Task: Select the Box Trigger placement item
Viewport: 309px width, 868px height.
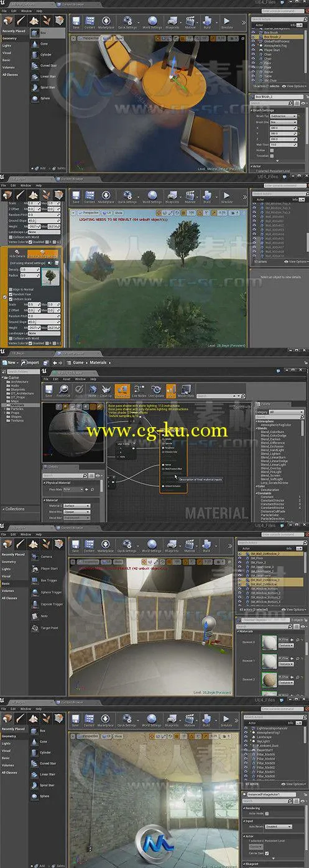Action: (x=48, y=581)
